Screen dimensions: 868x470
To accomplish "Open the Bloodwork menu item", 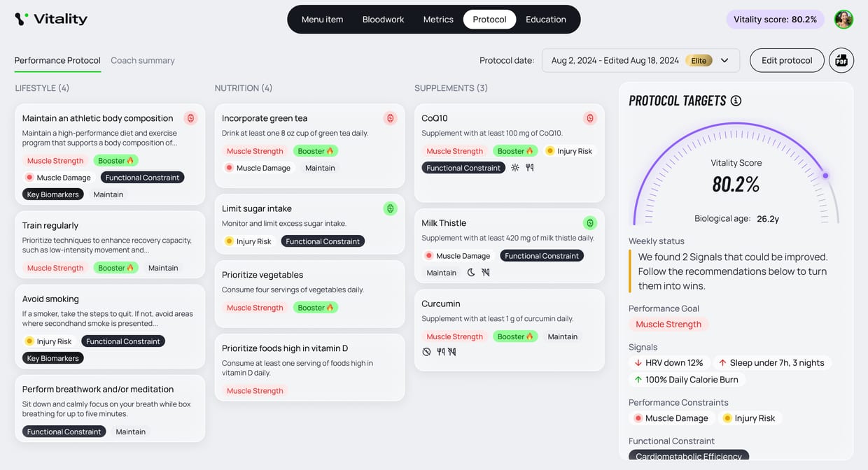I will click(x=383, y=20).
